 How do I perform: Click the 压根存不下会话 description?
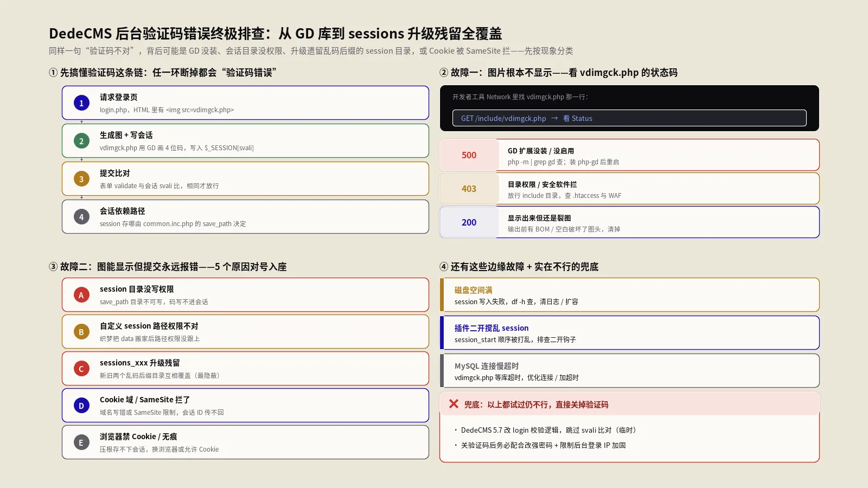[x=159, y=449]
